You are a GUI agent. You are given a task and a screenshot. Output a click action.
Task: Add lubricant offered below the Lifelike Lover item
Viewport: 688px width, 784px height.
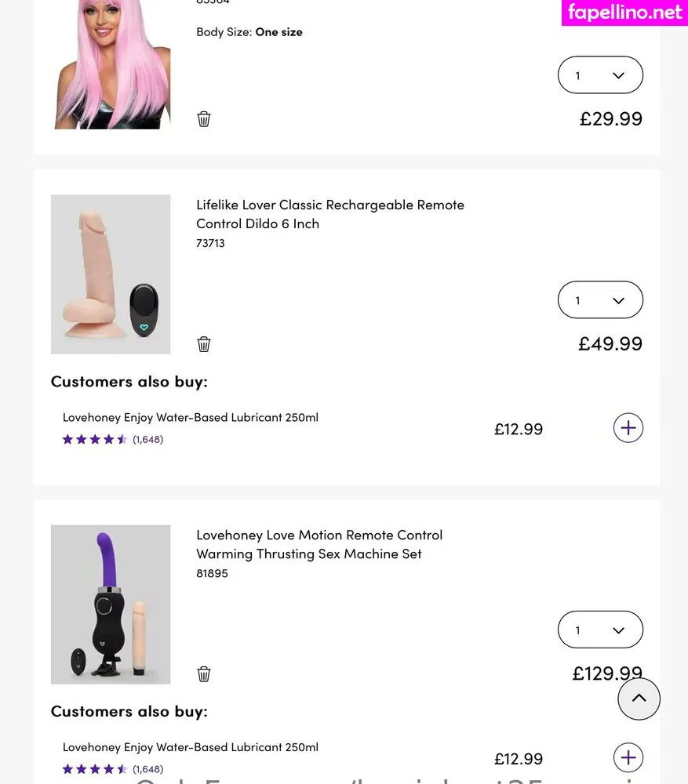tap(628, 428)
